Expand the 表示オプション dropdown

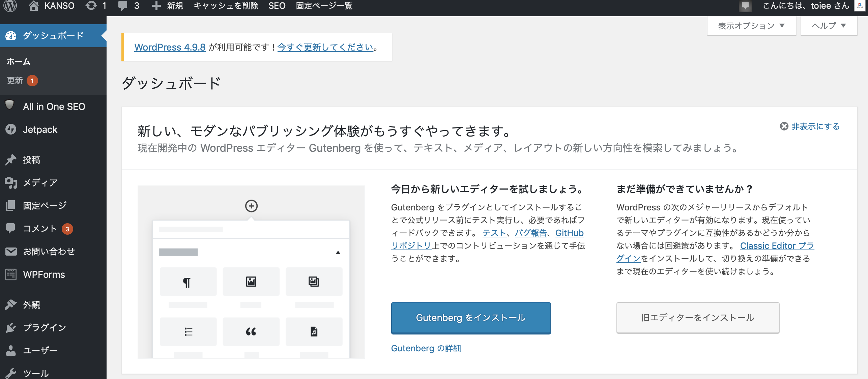[751, 26]
